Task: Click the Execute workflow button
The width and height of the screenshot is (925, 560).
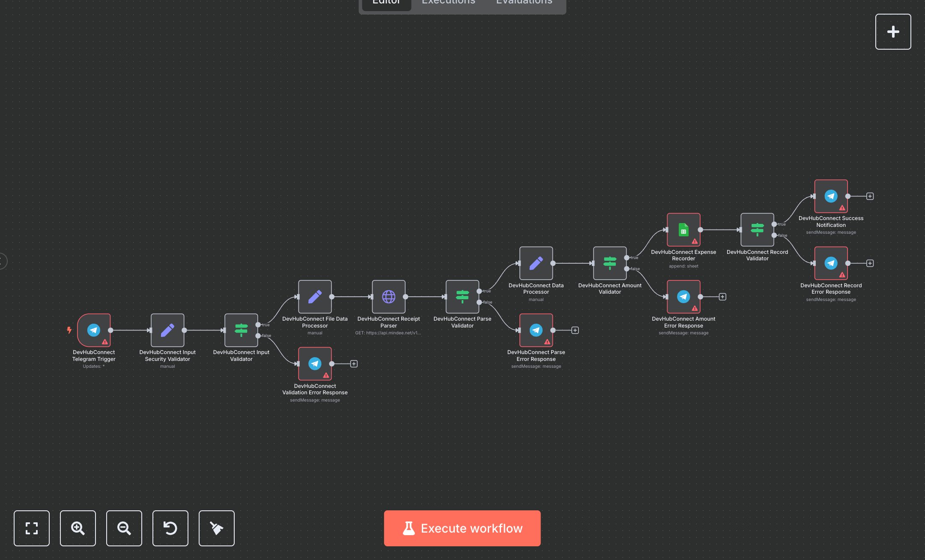Action: click(462, 528)
